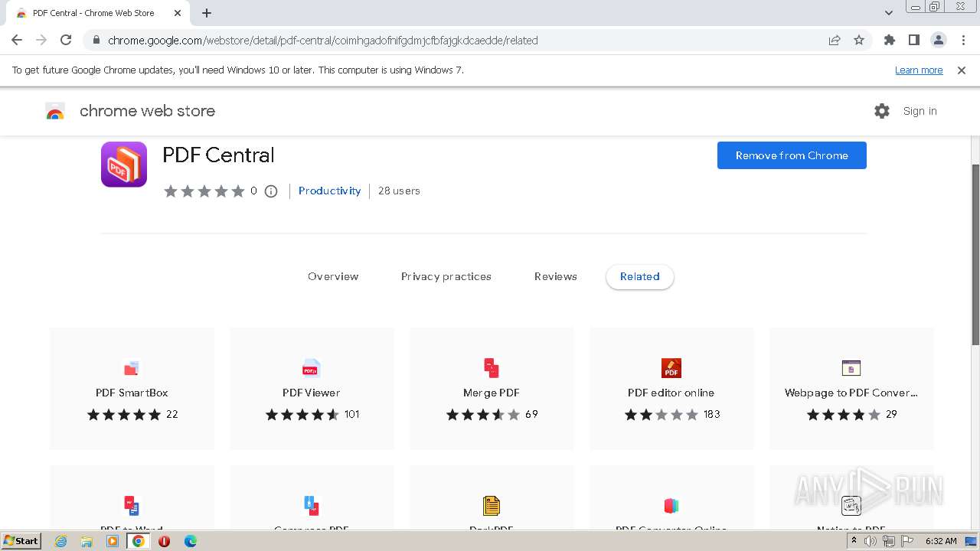Open the Productivity category link
This screenshot has height=551, width=980.
[x=329, y=191]
